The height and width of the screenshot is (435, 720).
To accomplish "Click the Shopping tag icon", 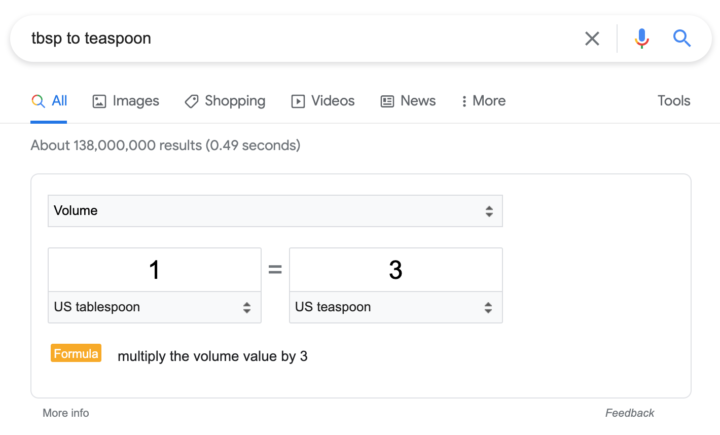I will [x=191, y=101].
